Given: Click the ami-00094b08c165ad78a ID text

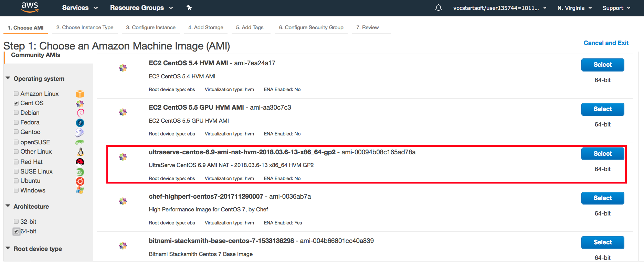Looking at the screenshot, I should (x=379, y=152).
